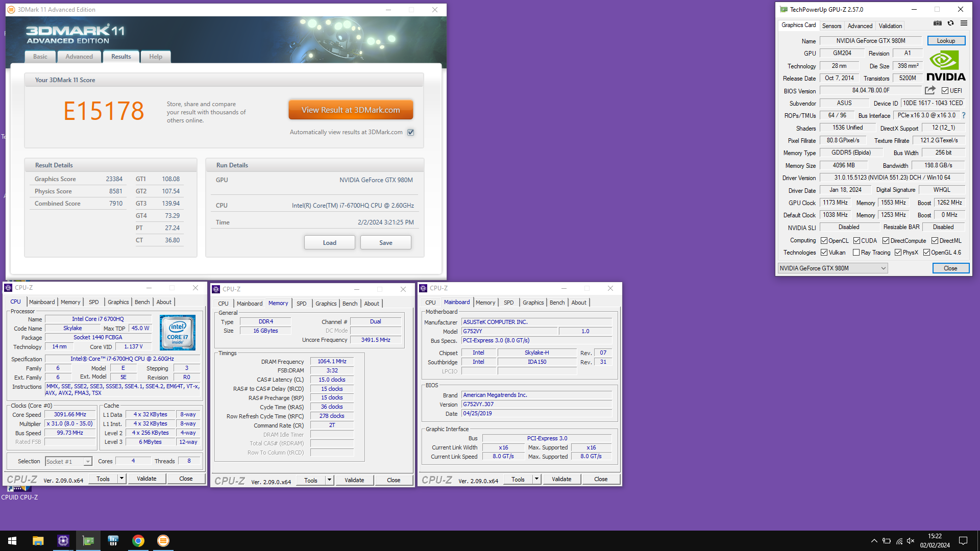
Task: Open Graphics tab in CPU-Z Mainboard window
Action: [533, 303]
